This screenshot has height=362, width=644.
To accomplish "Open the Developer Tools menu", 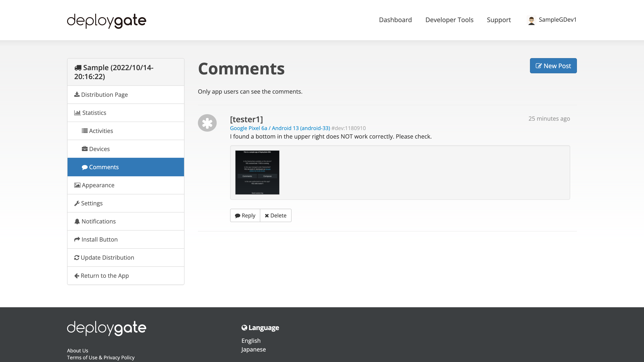I will click(x=449, y=20).
